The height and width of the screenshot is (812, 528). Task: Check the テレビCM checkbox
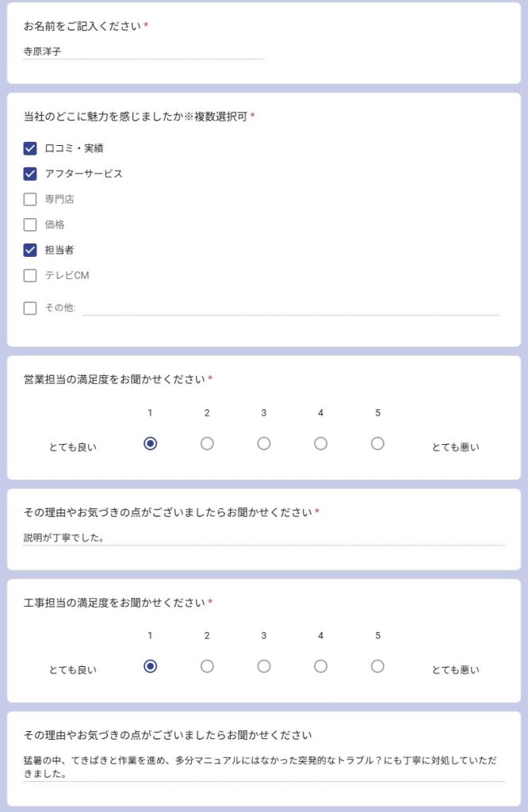(30, 275)
